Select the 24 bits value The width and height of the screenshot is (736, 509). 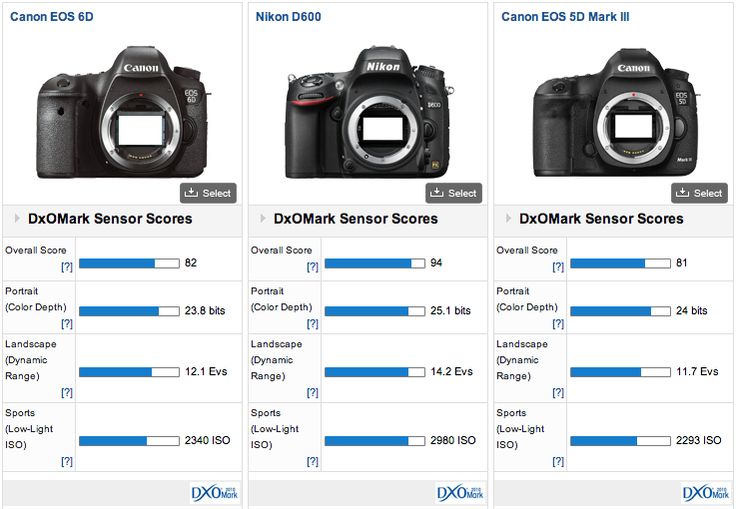691,310
